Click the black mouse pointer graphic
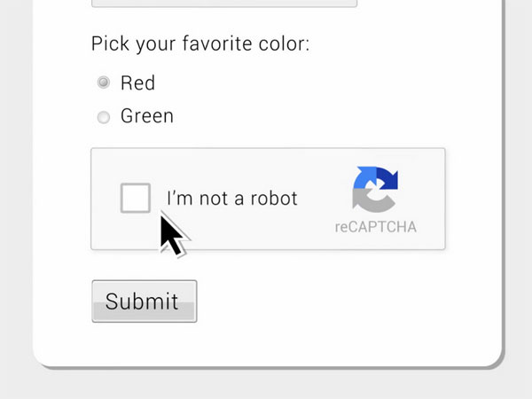Screen dimensions: 532x399 [x=173, y=234]
